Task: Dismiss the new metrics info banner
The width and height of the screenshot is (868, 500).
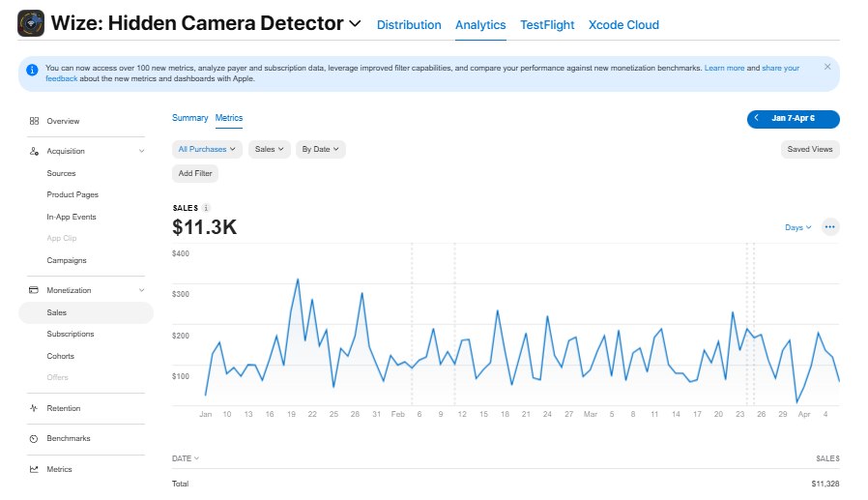Action: (827, 67)
